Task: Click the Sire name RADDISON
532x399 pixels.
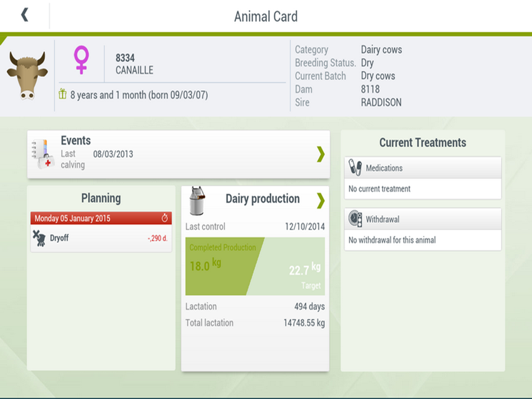Action: pyautogui.click(x=381, y=102)
